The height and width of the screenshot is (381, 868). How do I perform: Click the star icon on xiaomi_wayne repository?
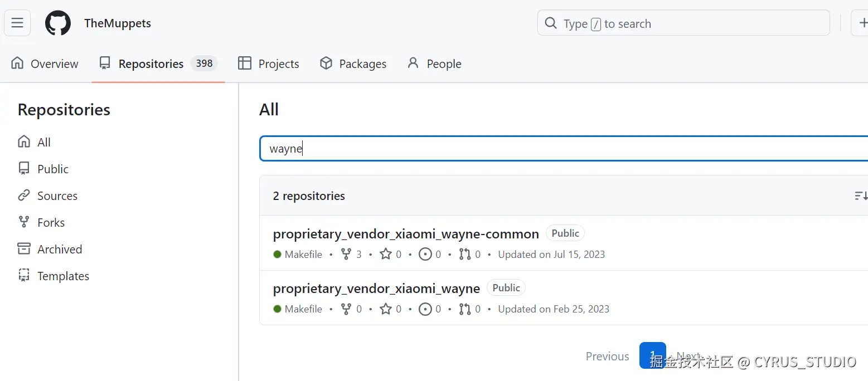point(386,309)
